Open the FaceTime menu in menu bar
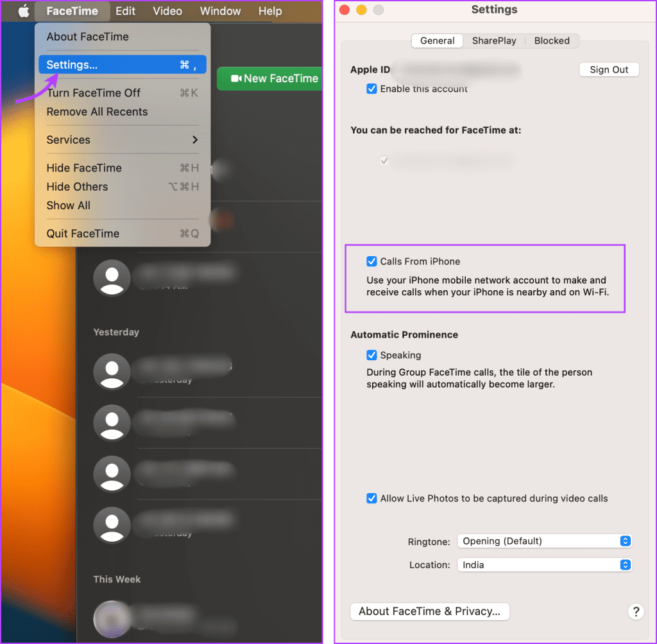 [x=72, y=11]
